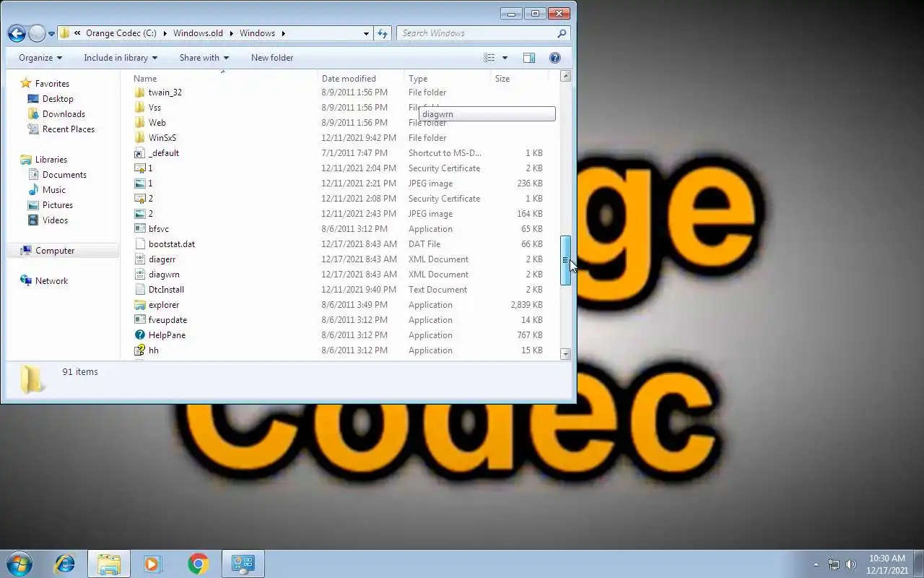Open the Pictures library
The height and width of the screenshot is (578, 924).
(x=58, y=205)
